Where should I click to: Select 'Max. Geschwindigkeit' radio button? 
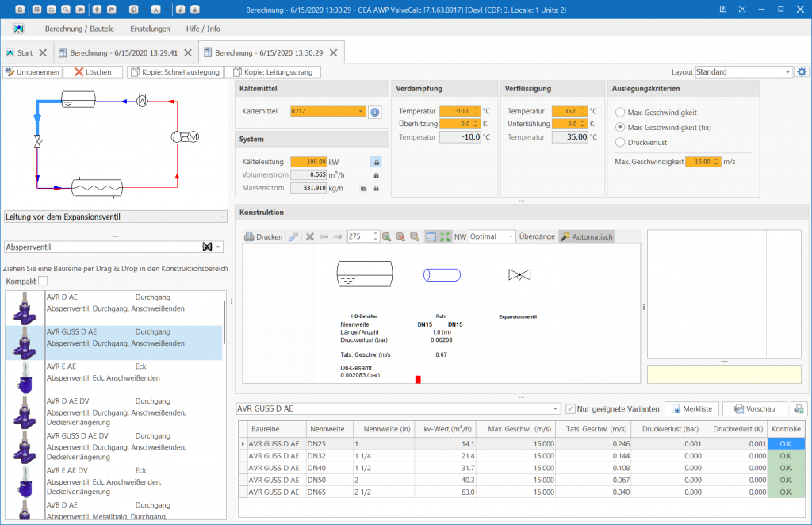[620, 113]
